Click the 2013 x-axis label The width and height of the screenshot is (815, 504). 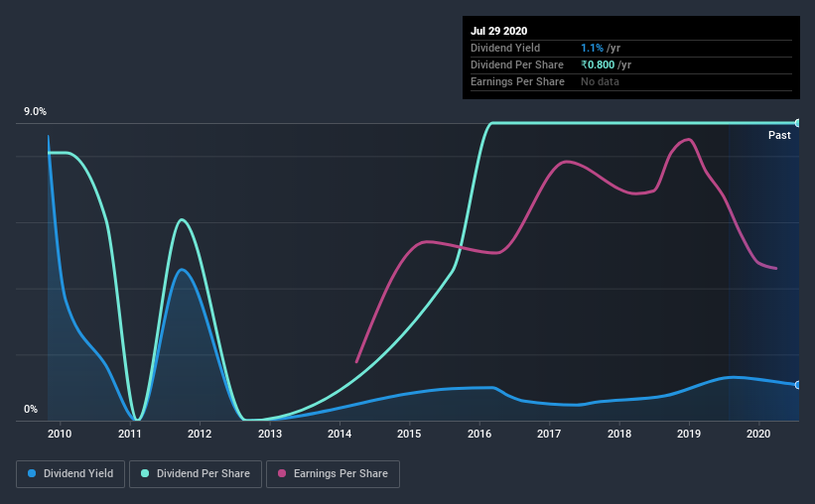pyautogui.click(x=270, y=434)
